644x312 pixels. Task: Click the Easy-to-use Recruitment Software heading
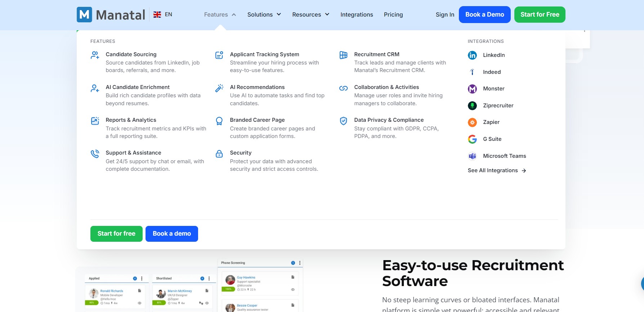click(x=473, y=273)
